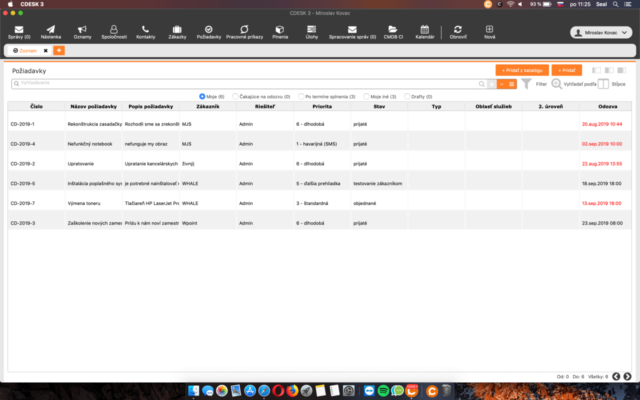Open request CD-2019-5

22,183
